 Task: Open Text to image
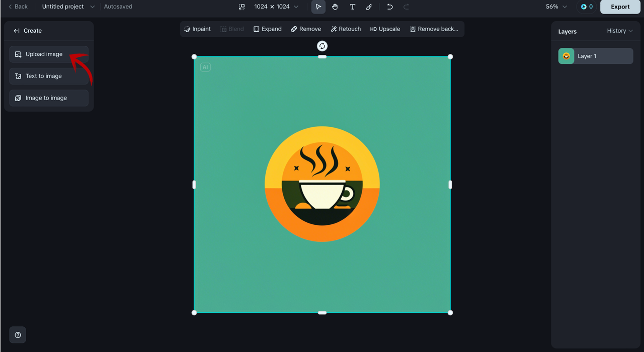(49, 76)
